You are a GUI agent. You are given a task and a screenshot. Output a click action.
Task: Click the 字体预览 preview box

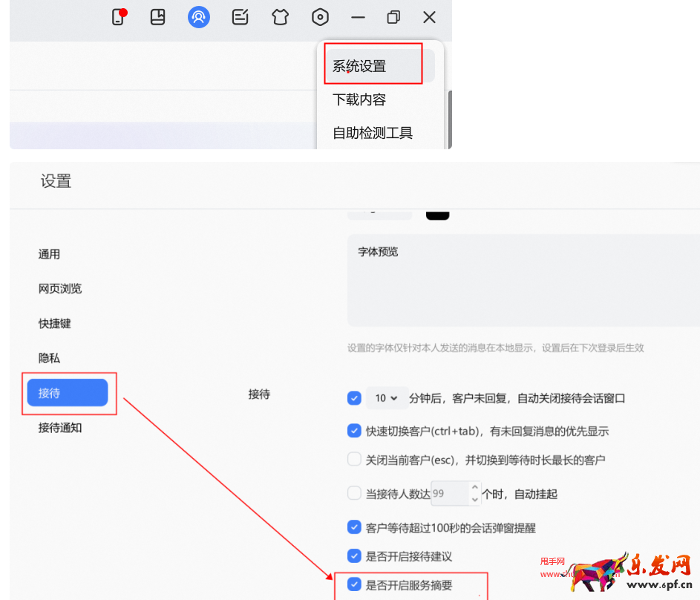(523, 281)
